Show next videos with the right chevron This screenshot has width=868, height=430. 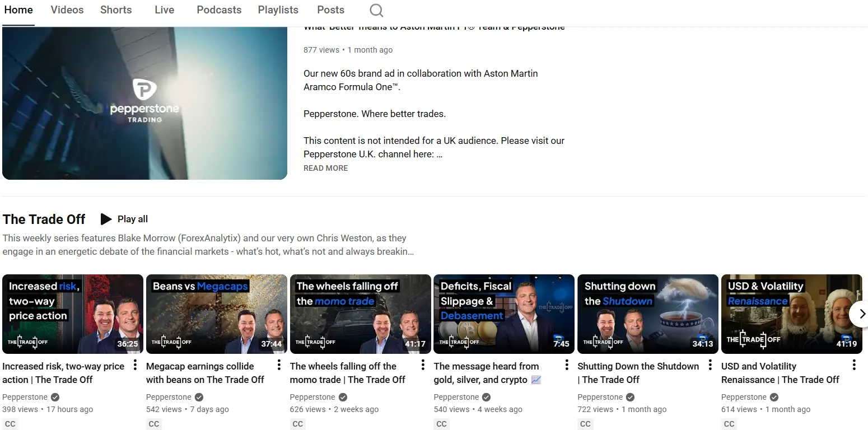pos(861,314)
